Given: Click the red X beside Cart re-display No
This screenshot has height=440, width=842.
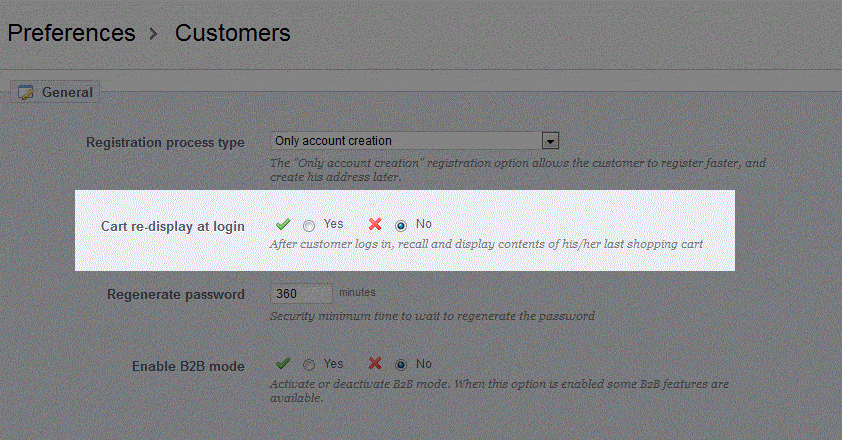Looking at the screenshot, I should tap(375, 225).
